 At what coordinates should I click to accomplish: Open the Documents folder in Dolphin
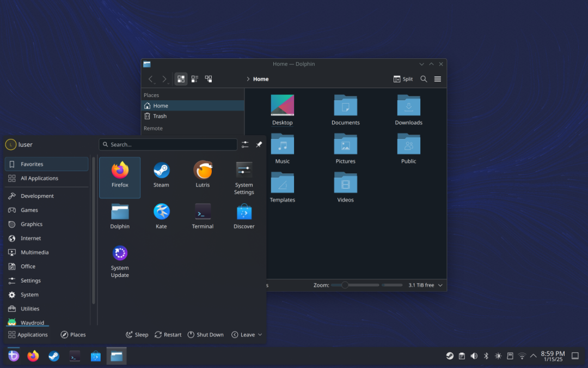click(345, 110)
